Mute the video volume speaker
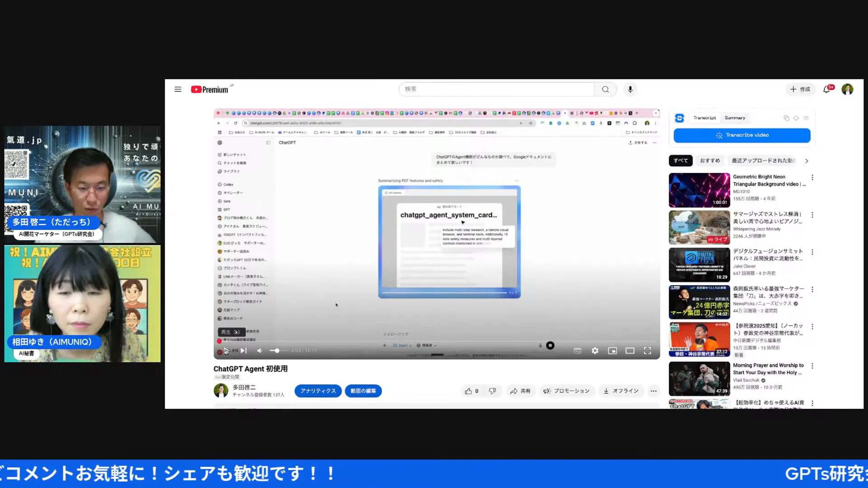 click(260, 351)
